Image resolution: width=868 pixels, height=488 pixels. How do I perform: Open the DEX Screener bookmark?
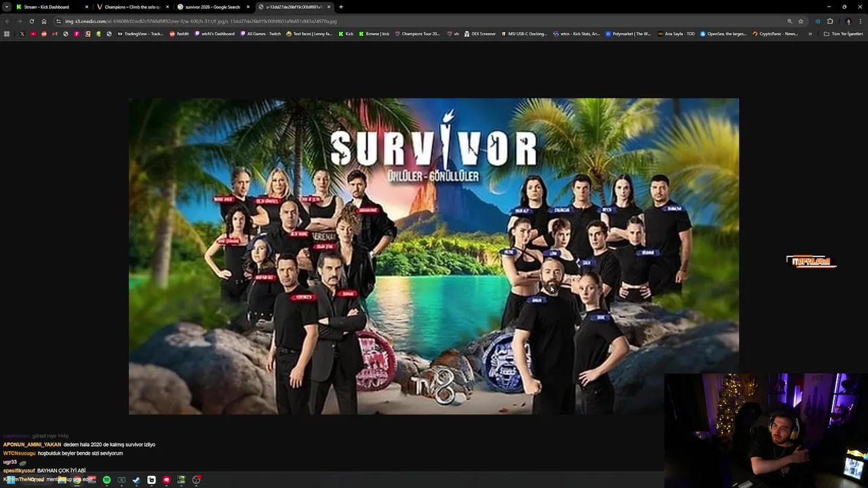click(x=480, y=34)
